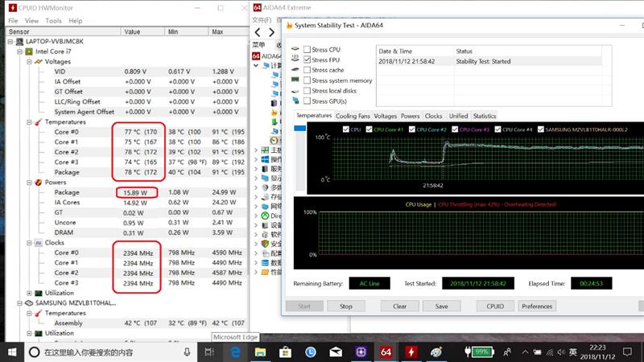Screen dimensions: 644x362
Task: Enable Stress system memory checkbox
Action: 307,80
